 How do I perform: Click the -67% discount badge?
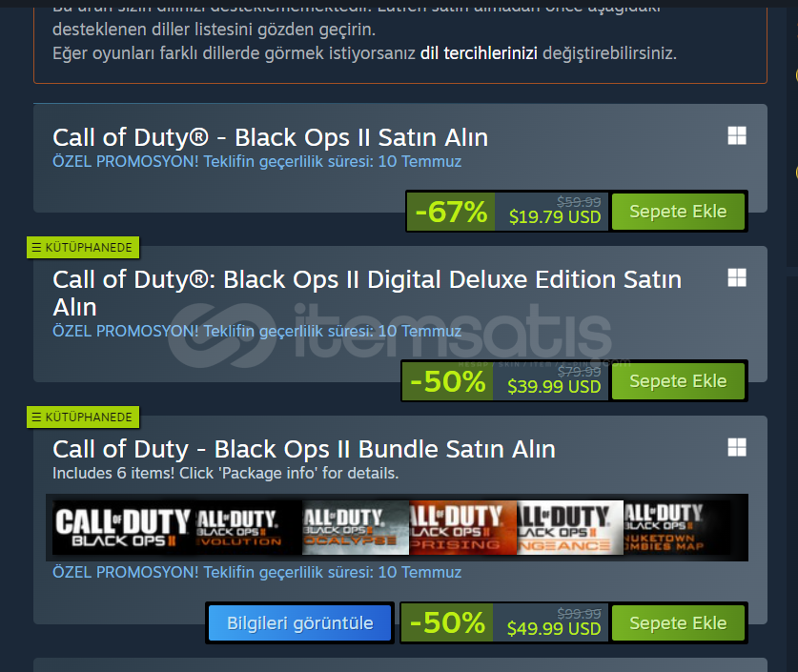pyautogui.click(x=451, y=212)
